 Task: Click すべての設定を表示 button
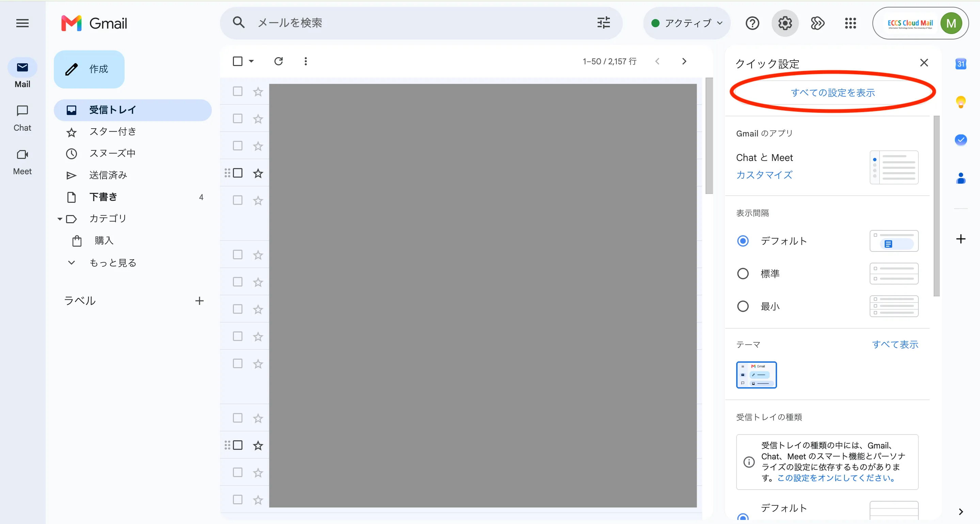coord(833,93)
